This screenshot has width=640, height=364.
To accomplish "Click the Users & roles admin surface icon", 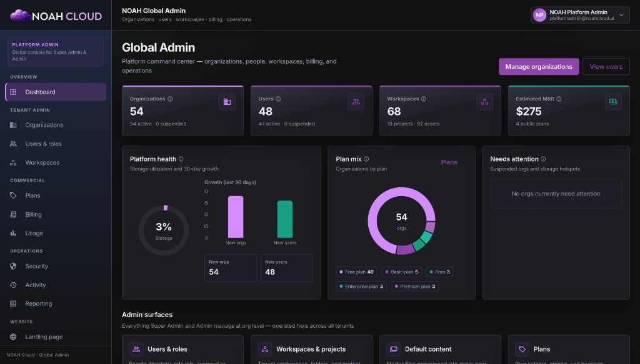I will point(136,349).
